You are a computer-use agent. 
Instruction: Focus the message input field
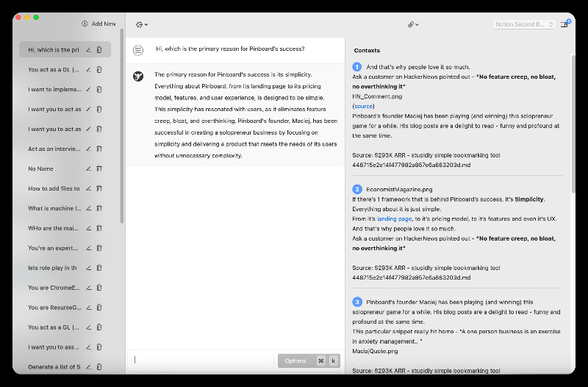(202, 361)
